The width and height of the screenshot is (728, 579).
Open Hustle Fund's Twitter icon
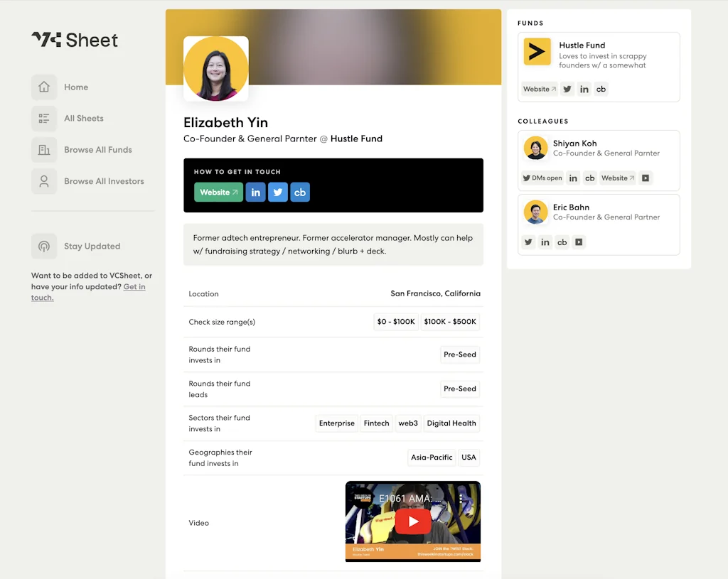coord(567,89)
